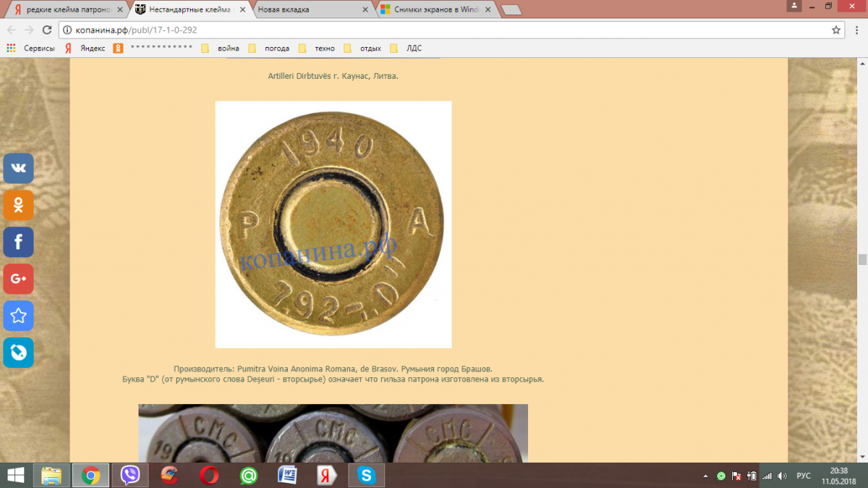Share page via Google Plus button
868x488 pixels.
tap(19, 279)
